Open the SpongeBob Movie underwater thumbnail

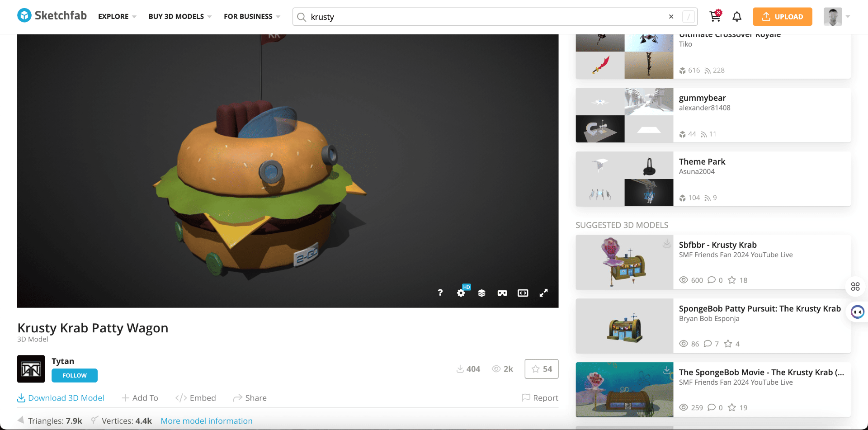[624, 390]
